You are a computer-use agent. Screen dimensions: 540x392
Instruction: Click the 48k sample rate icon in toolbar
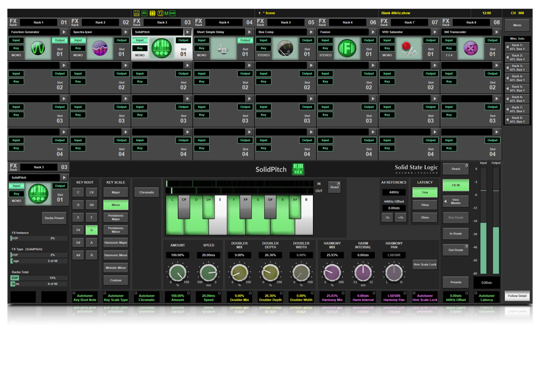point(145,13)
